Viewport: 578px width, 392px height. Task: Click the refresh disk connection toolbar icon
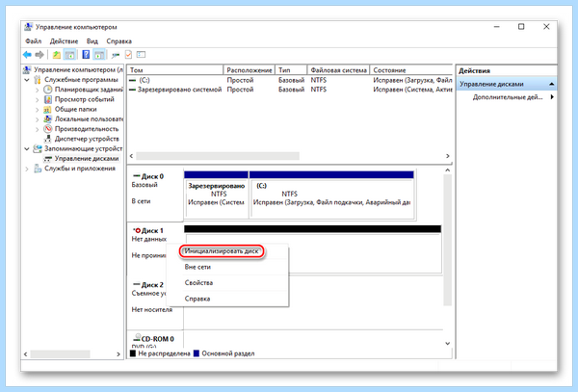(x=116, y=55)
